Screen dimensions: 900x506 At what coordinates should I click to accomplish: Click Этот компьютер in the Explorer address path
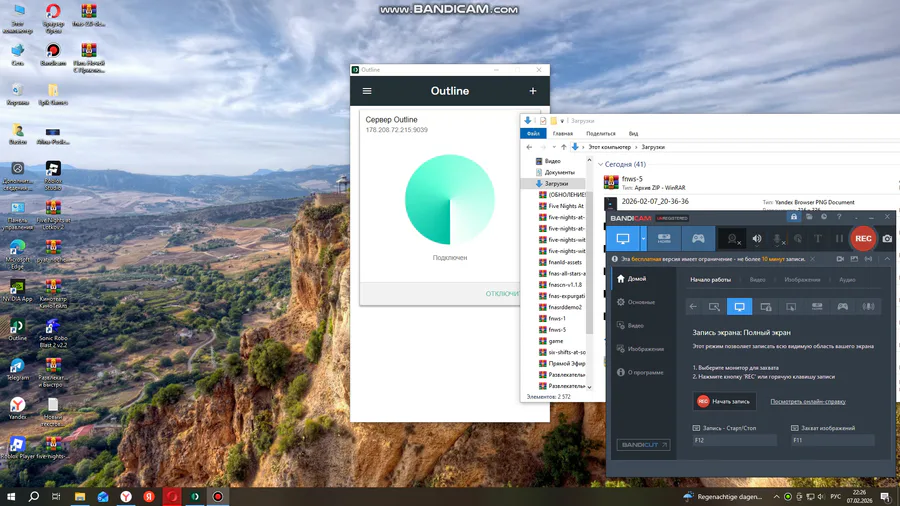pyautogui.click(x=610, y=147)
